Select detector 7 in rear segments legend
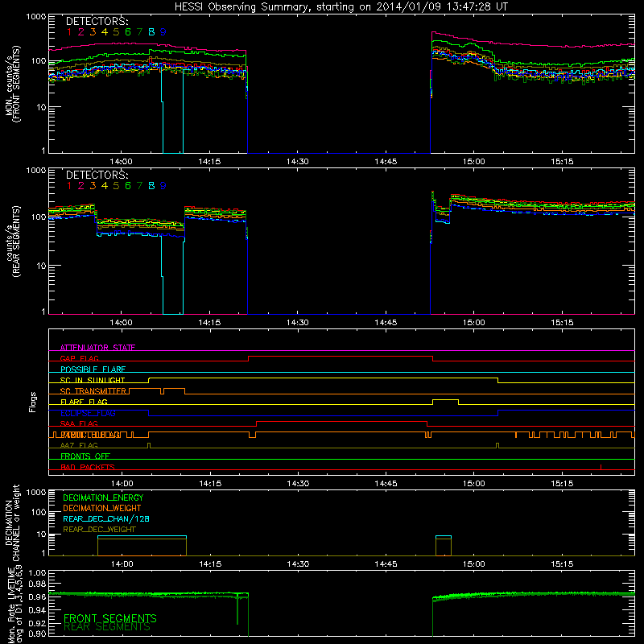 [x=139, y=186]
